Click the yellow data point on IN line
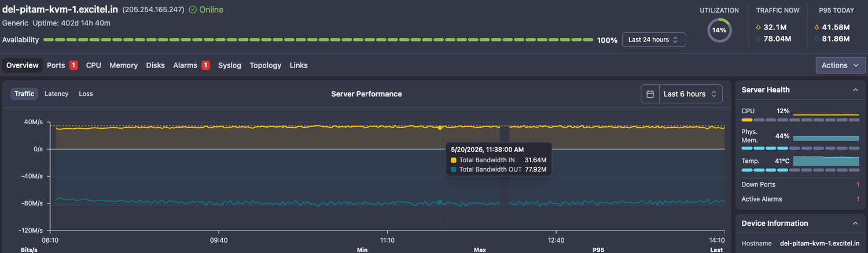The height and width of the screenshot is (253, 868). [440, 127]
